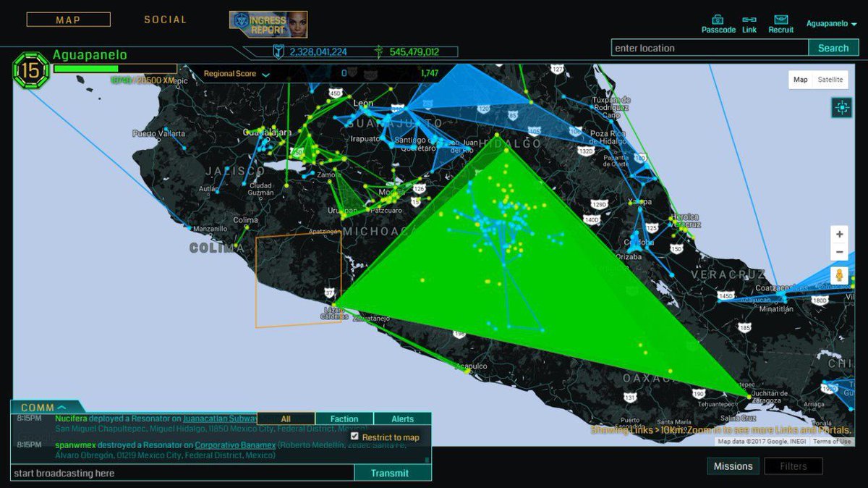Screen dimensions: 868x488
Task: Click the Ciudad Guzmán map label
Action: [x=260, y=189]
